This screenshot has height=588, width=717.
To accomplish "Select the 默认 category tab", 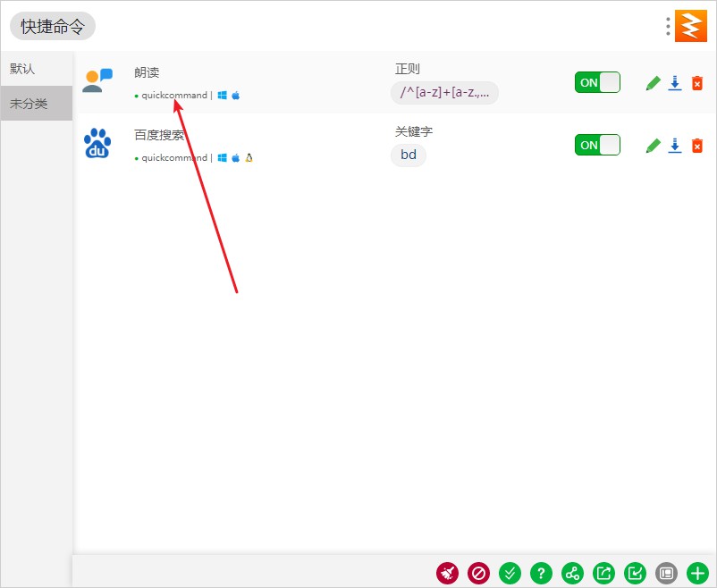I will pos(37,69).
